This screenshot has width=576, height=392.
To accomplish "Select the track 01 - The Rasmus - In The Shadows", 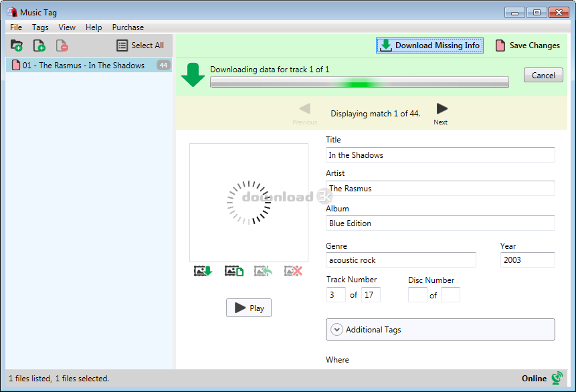I will point(83,66).
